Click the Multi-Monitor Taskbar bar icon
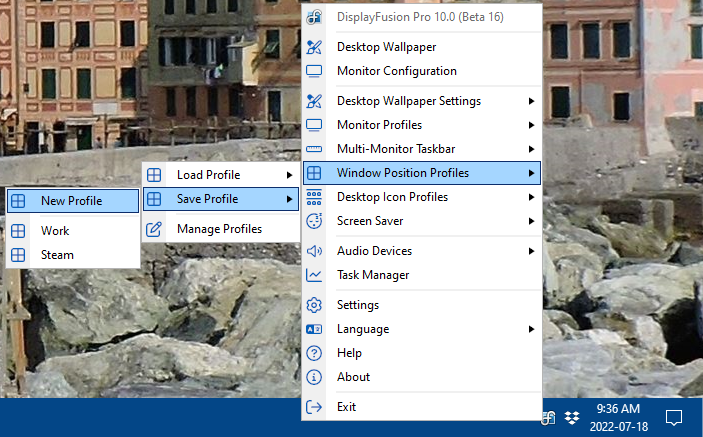Image resolution: width=703 pixels, height=437 pixels. [x=314, y=149]
